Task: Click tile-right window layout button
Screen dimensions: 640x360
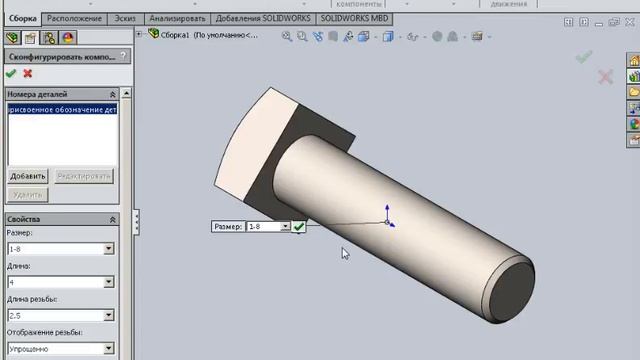Action: [x=584, y=22]
